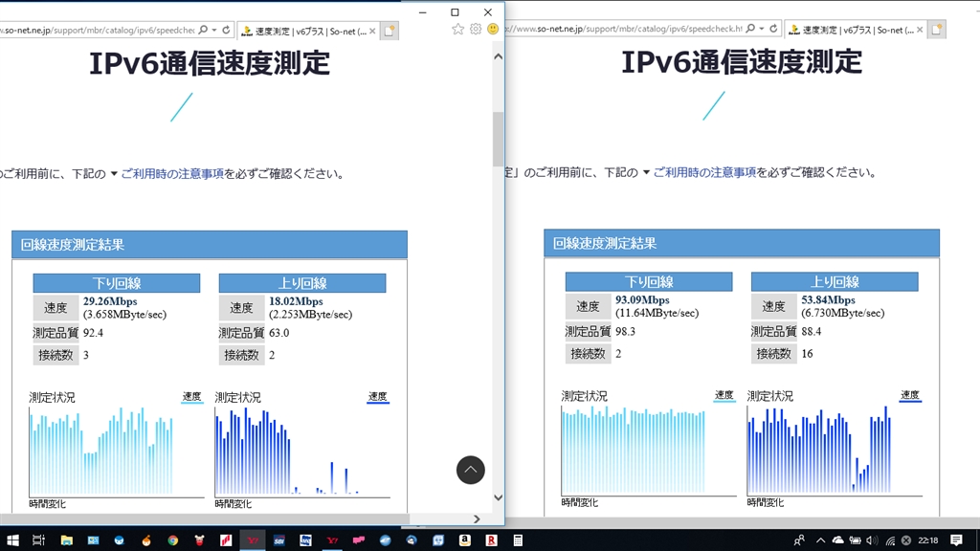Show the 22:18 clock calendar

(x=928, y=540)
